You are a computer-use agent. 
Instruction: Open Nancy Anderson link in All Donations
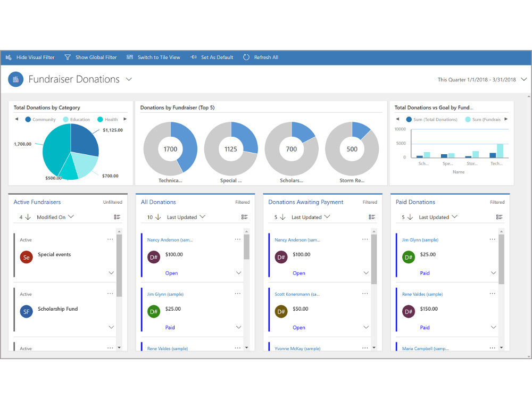pos(170,240)
